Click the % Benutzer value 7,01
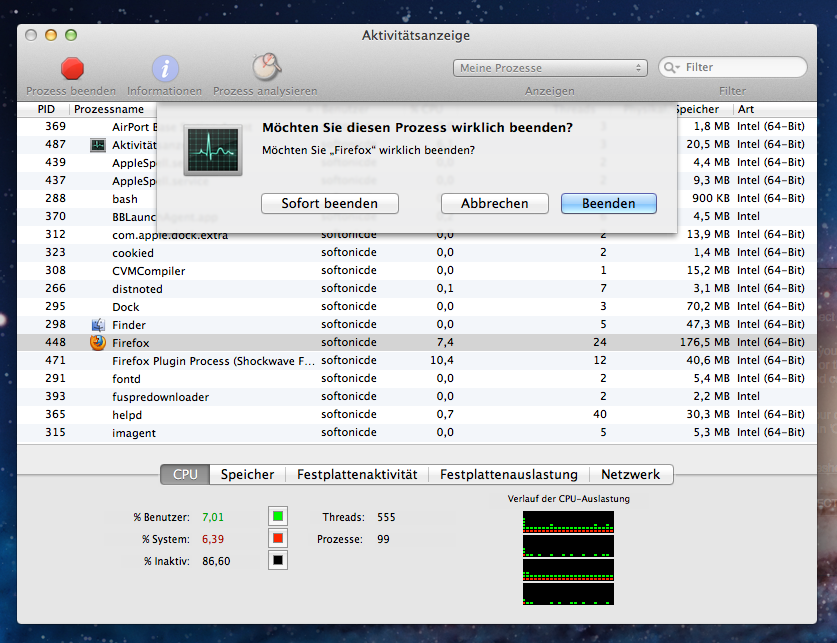 (213, 517)
